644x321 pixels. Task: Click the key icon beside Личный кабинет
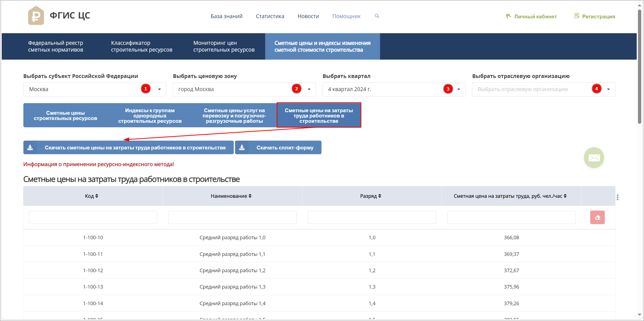coord(508,16)
